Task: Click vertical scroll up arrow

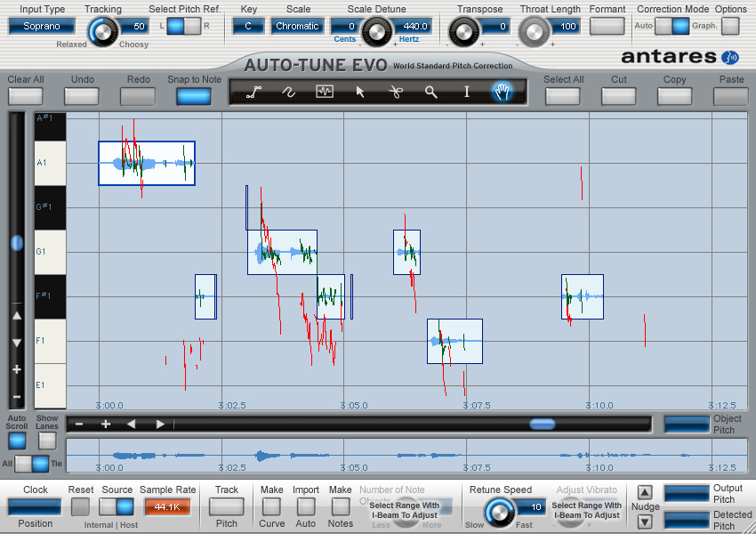Action: pyautogui.click(x=17, y=316)
